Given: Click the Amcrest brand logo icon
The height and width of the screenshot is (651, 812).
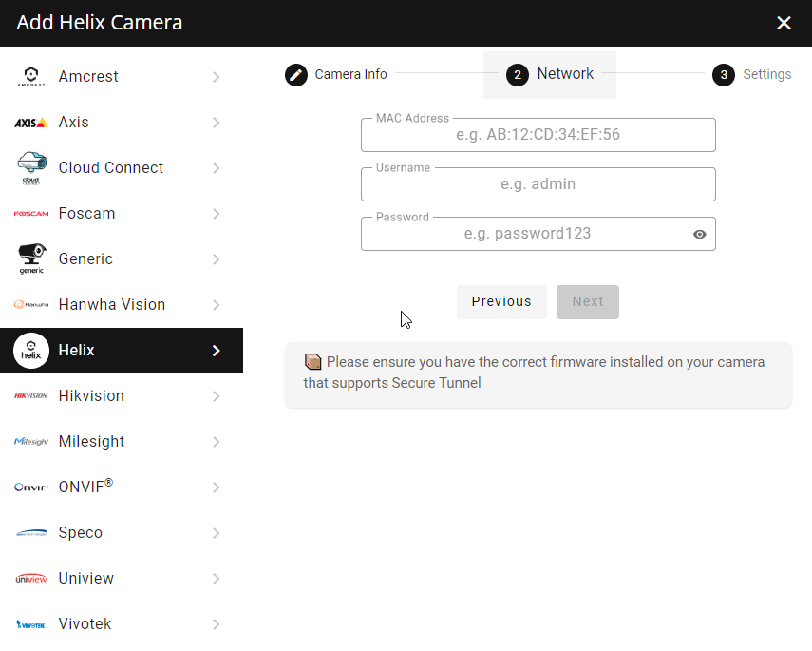Looking at the screenshot, I should 31,77.
